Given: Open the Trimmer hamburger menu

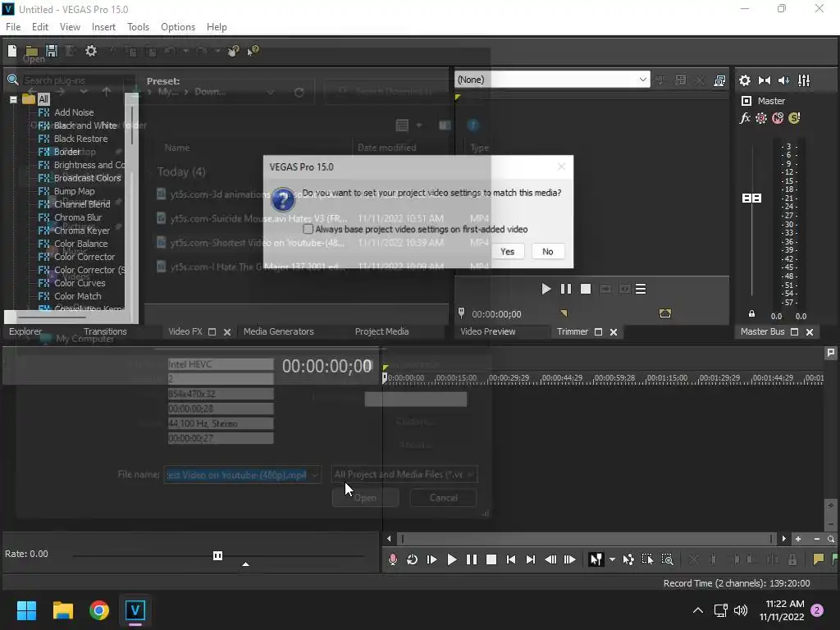Looking at the screenshot, I should click(x=641, y=290).
